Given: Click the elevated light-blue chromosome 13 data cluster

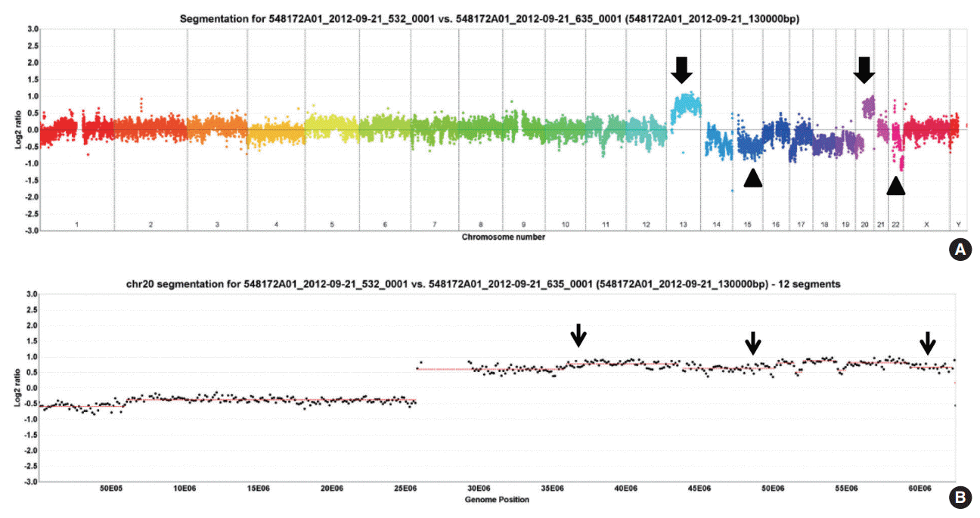Looking at the screenshot, I should [x=686, y=107].
